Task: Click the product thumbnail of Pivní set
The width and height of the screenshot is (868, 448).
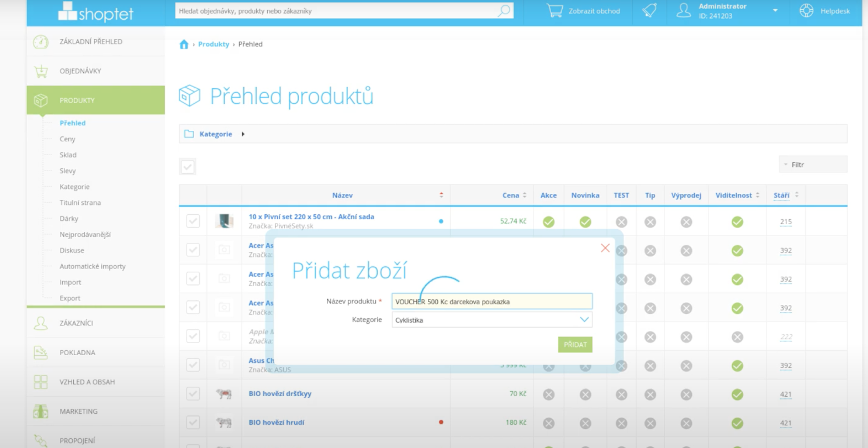Action: click(x=224, y=221)
